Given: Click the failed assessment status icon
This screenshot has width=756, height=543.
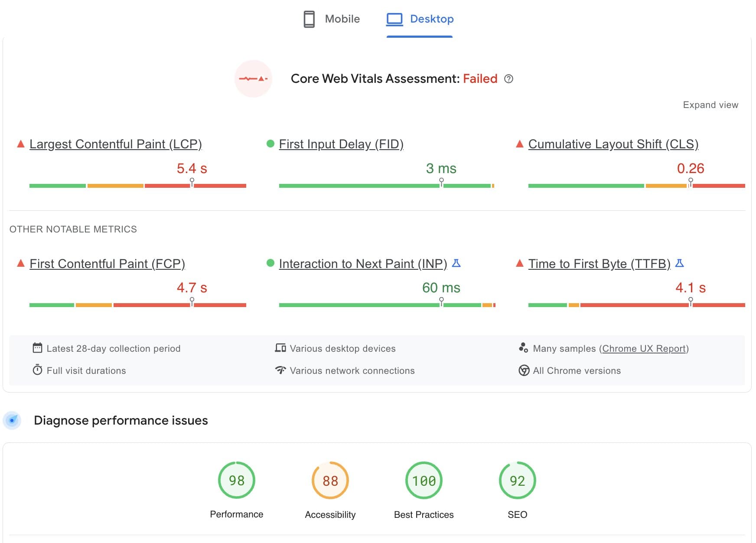Looking at the screenshot, I should (x=253, y=79).
